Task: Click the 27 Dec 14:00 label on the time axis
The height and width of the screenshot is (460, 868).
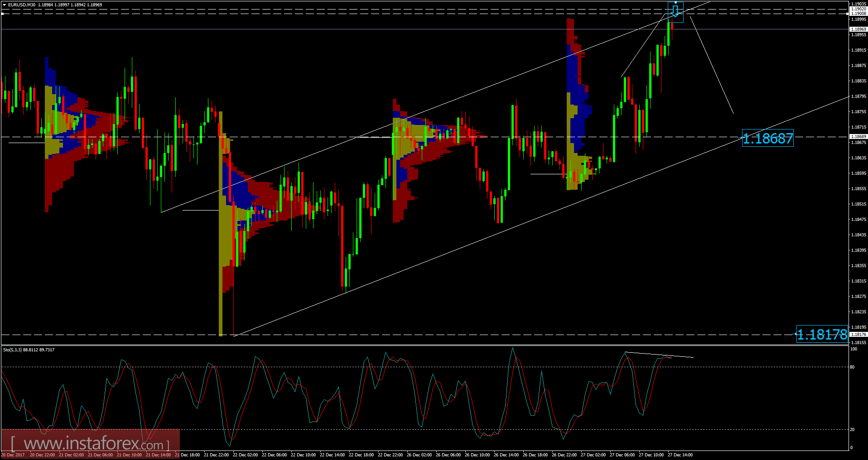Action: (x=680, y=455)
